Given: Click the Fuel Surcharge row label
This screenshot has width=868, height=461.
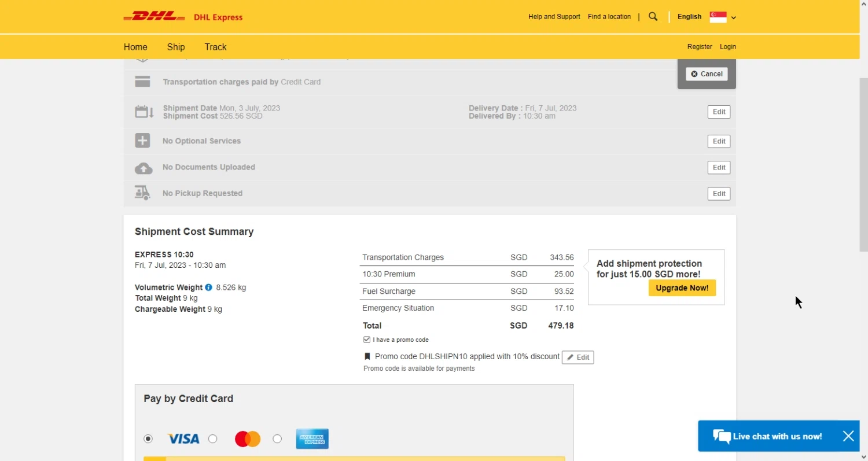Looking at the screenshot, I should (389, 292).
